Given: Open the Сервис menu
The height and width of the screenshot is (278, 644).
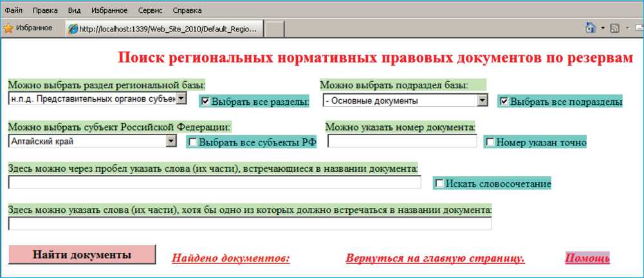Looking at the screenshot, I should point(151,10).
